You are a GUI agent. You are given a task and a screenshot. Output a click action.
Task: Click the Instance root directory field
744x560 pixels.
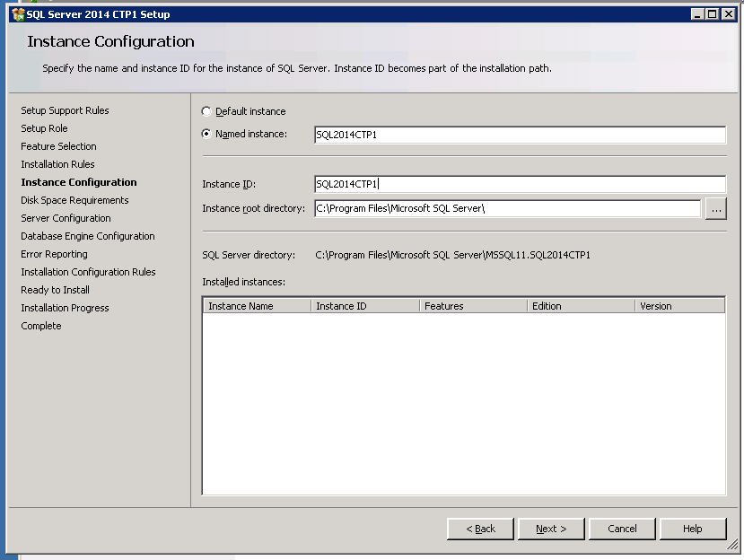pos(506,208)
